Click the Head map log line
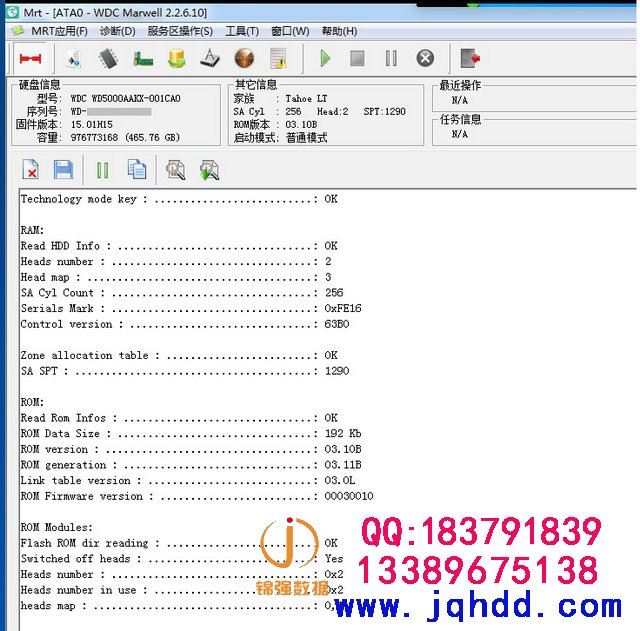The width and height of the screenshot is (640, 631). coord(176,278)
